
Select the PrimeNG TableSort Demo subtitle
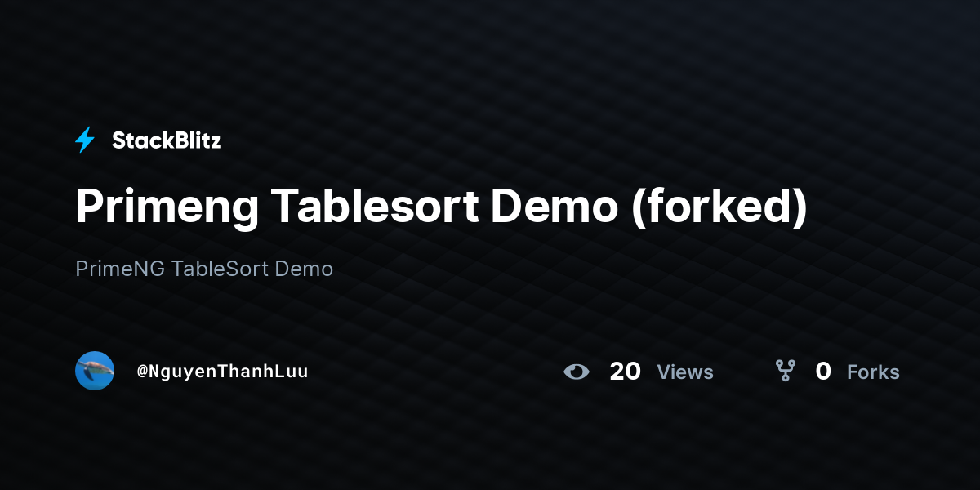[x=204, y=269]
